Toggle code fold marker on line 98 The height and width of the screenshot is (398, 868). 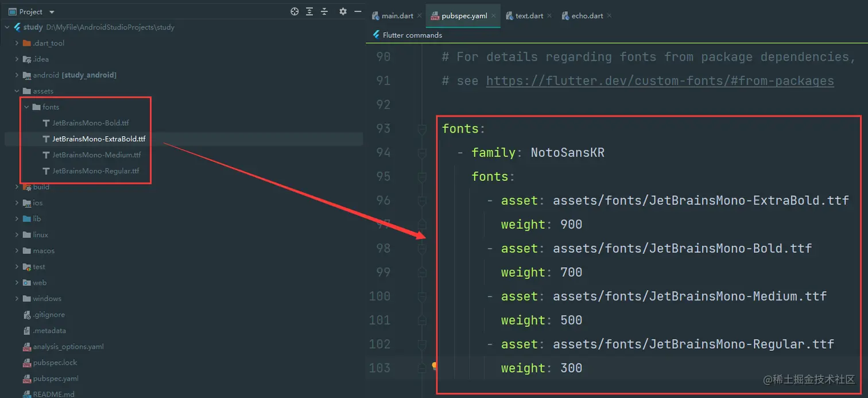423,249
